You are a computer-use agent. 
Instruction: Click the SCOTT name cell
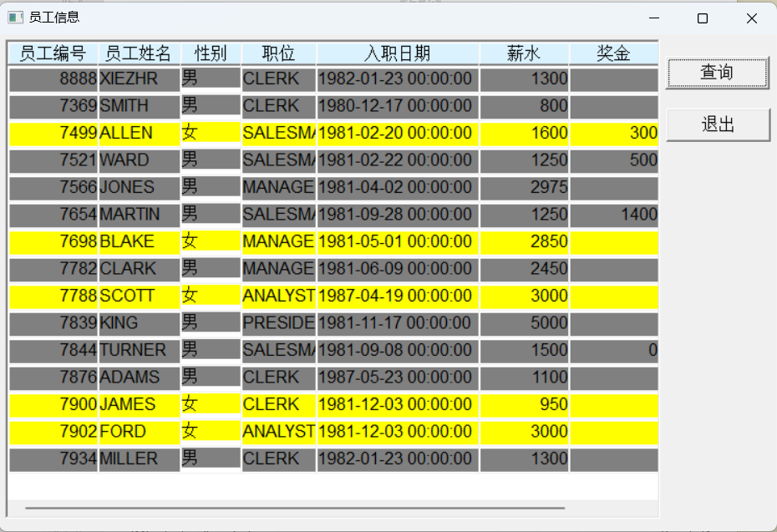tap(140, 296)
